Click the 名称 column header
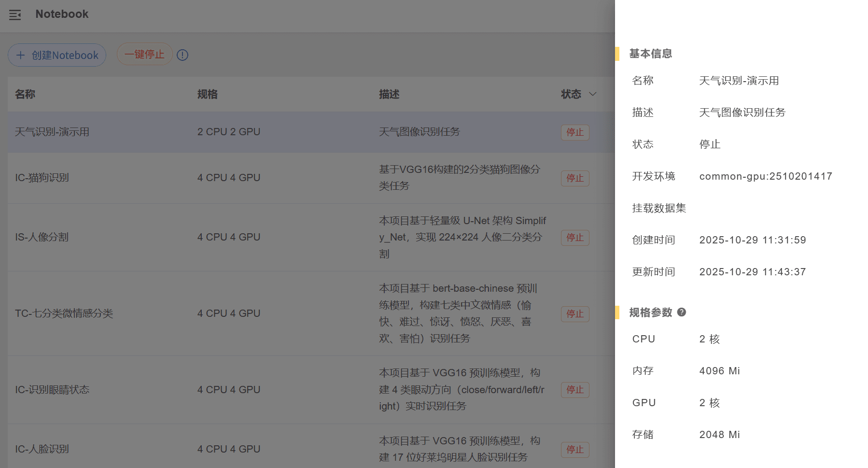This screenshot has height=468, width=868. [25, 94]
